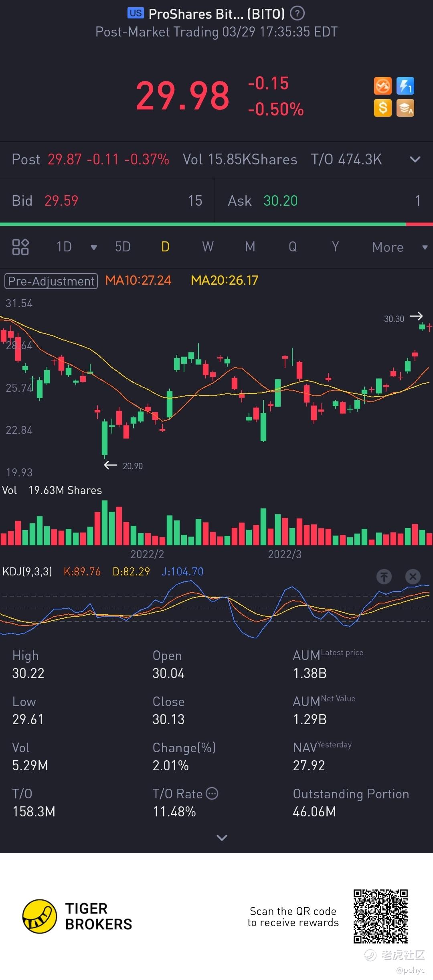Image resolution: width=433 pixels, height=980 pixels.
Task: Tap the Vol 15.85KShares text
Action: click(x=240, y=160)
